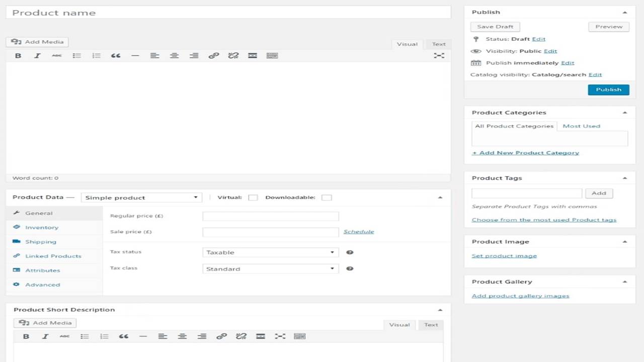Viewport: 644px width, 362px height.
Task: Tick the Downloadable product checkbox
Action: point(327,198)
